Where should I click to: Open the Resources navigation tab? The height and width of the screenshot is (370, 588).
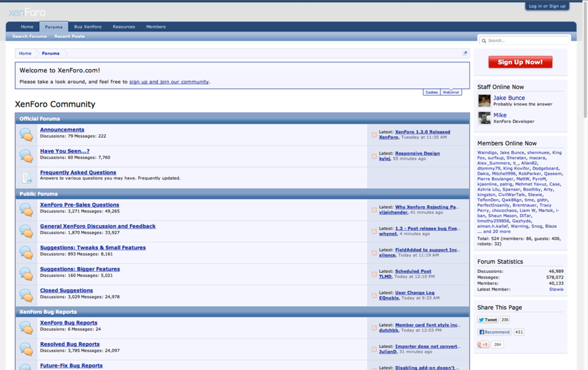(124, 26)
